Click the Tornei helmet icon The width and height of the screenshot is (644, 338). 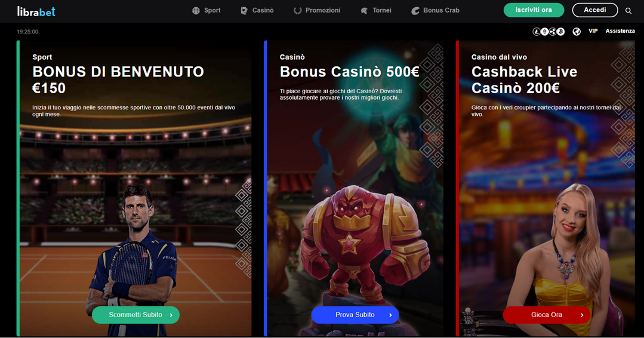[x=364, y=11]
